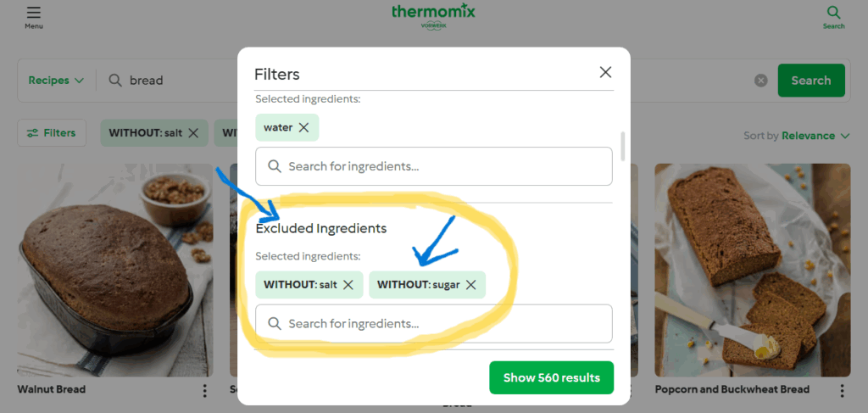The image size is (868, 413).
Task: Remove WITHOUT: salt chip below search bar
Action: click(x=193, y=133)
